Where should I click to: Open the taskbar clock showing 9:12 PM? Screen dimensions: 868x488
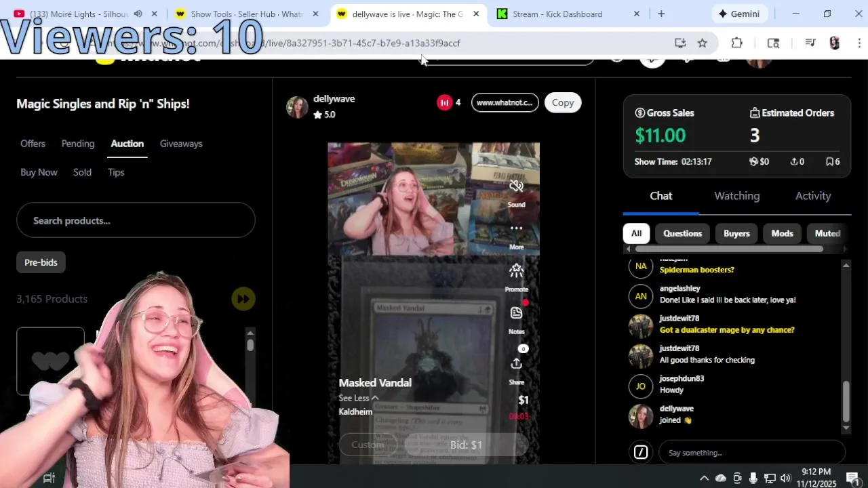(x=816, y=478)
